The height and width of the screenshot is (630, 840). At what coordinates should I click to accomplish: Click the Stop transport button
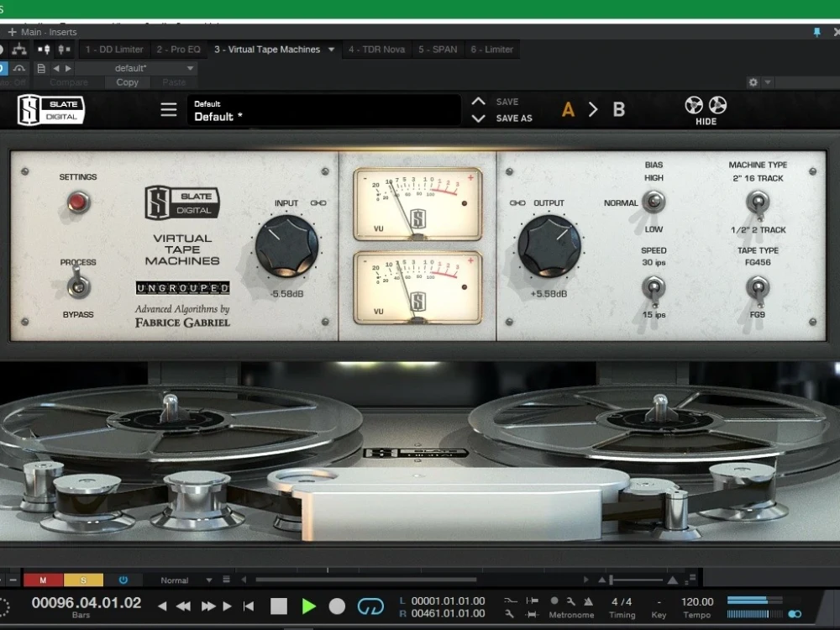coord(279,606)
